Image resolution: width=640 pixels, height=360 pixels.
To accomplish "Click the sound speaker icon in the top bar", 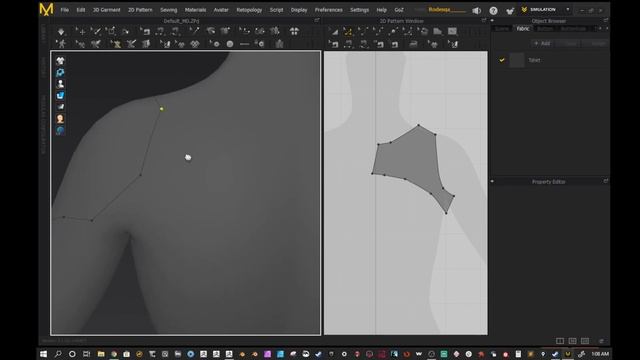I will pos(476,11).
